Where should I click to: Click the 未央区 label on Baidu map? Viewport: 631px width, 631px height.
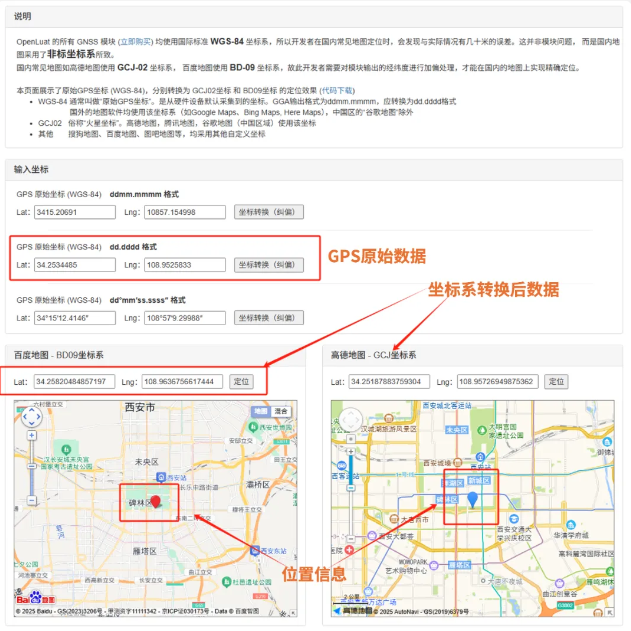click(x=146, y=462)
